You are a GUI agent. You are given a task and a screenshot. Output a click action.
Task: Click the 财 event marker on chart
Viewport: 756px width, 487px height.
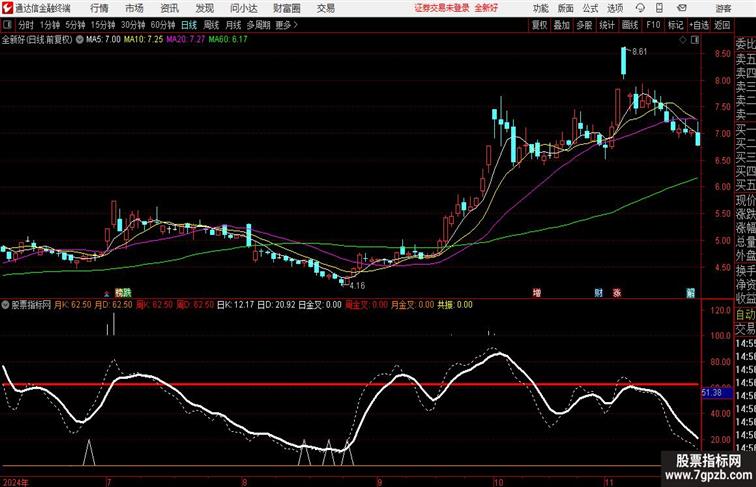(x=598, y=293)
